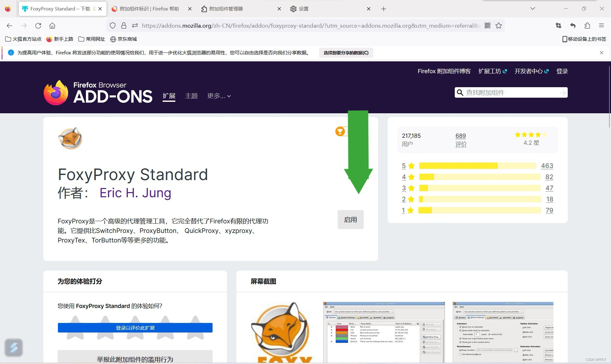This screenshot has width=611, height=364.
Task: Go back with the browser back arrow
Action: click(x=10, y=26)
